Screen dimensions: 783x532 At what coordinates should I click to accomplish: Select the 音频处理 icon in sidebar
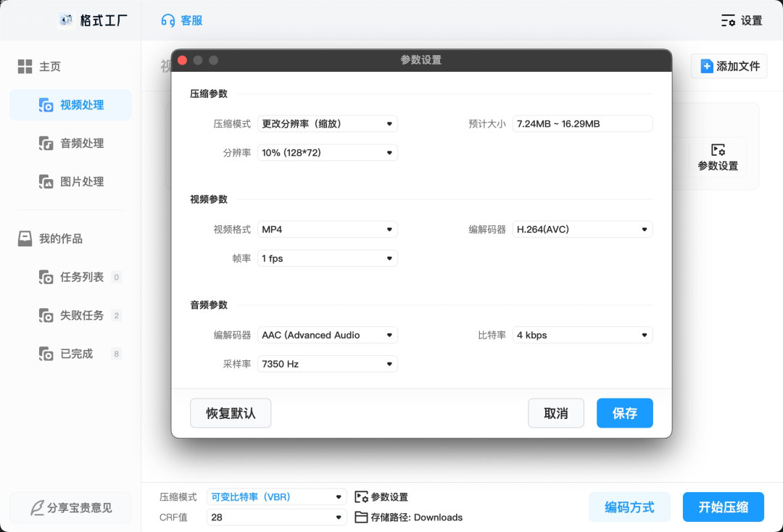click(47, 144)
